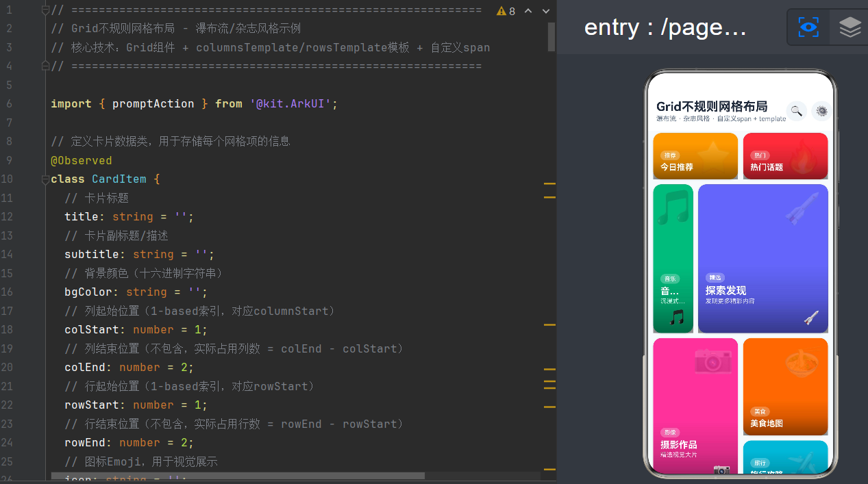Click the music note emoji on 音乐 card

click(677, 318)
